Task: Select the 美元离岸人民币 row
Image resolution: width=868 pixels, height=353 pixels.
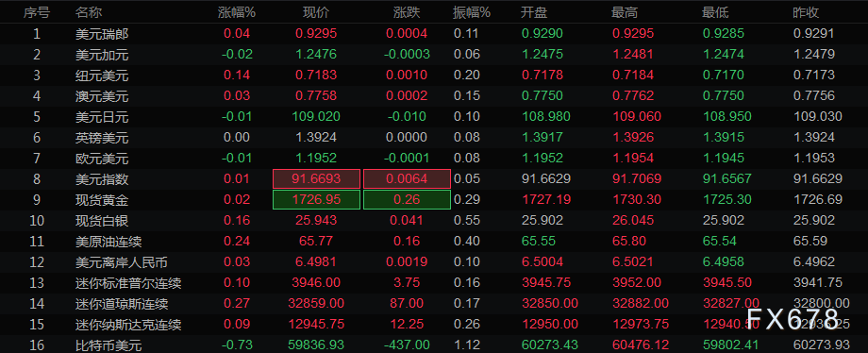Action: pyautogui.click(x=434, y=262)
